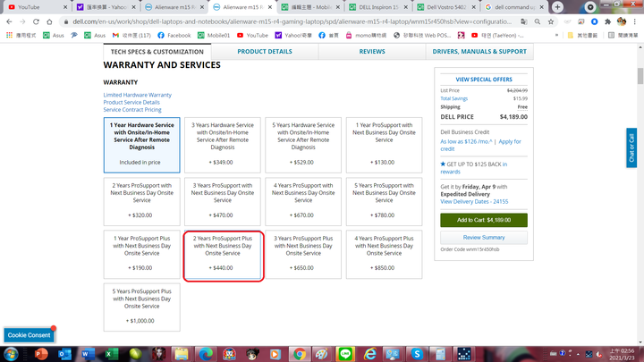Open Drivers, Manuals & Support tab
Image resolution: width=644 pixels, height=362 pixels.
coord(479,51)
